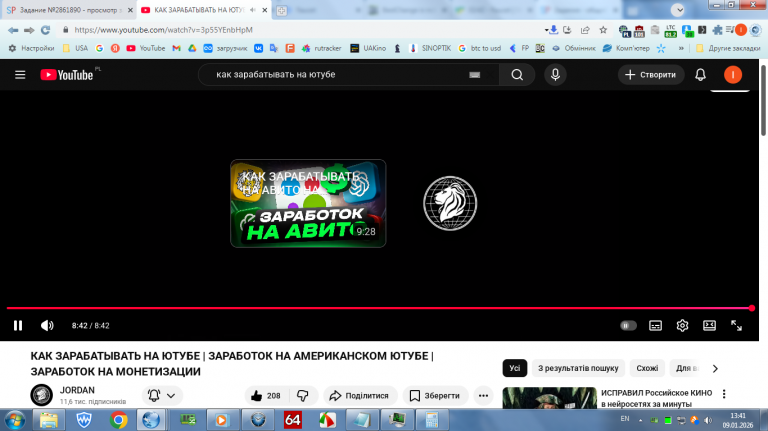Open a new browser tab
Screen dimensions: 768x431
282,10
